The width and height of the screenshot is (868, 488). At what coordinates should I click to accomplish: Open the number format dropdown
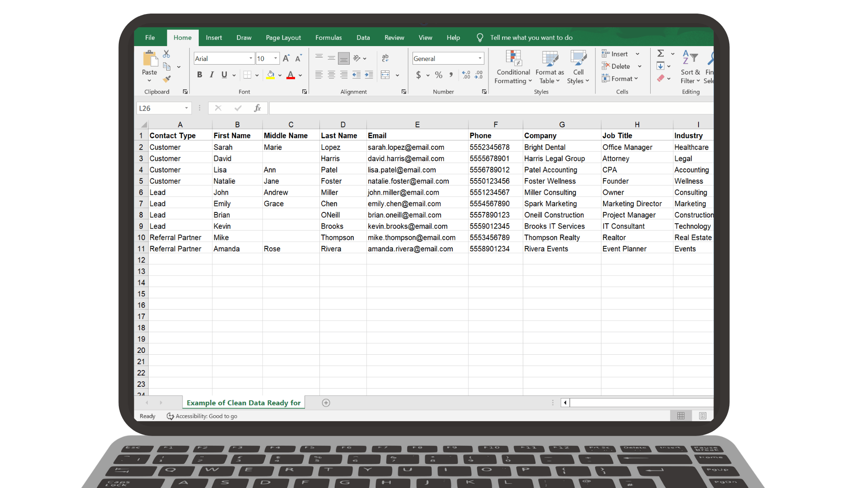click(479, 58)
